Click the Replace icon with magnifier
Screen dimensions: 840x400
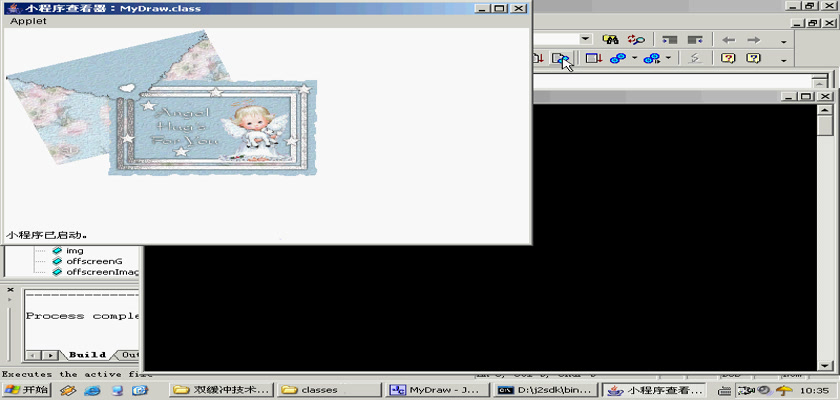(636, 40)
